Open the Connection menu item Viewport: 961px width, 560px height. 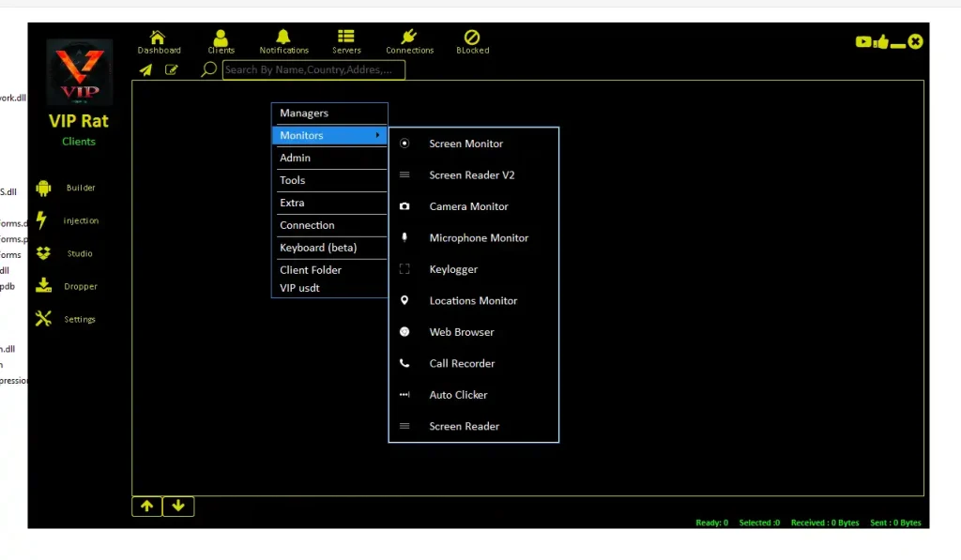tap(305, 225)
